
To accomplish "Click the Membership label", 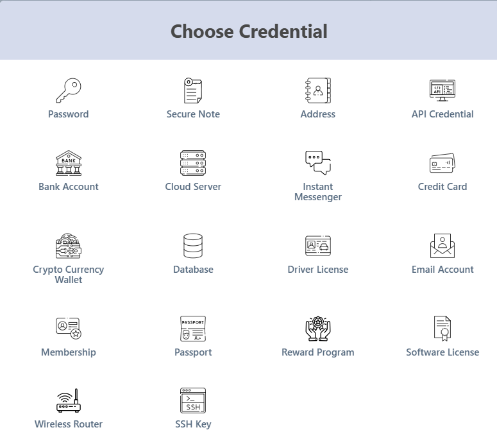I will coord(69,352).
